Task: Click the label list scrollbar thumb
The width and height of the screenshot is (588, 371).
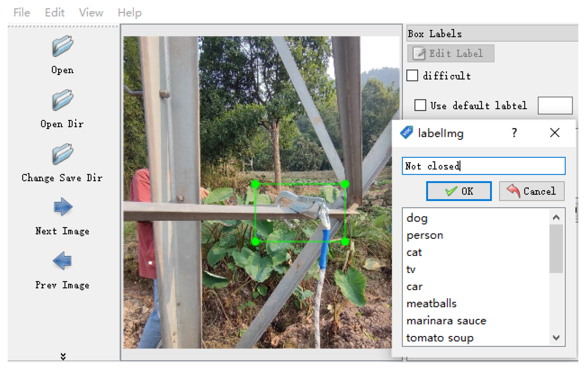Action: pos(556,249)
